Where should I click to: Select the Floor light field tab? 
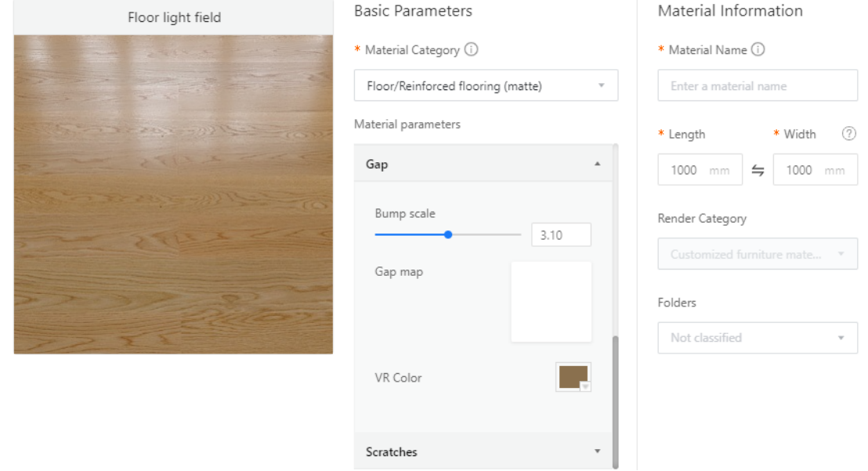click(x=174, y=17)
